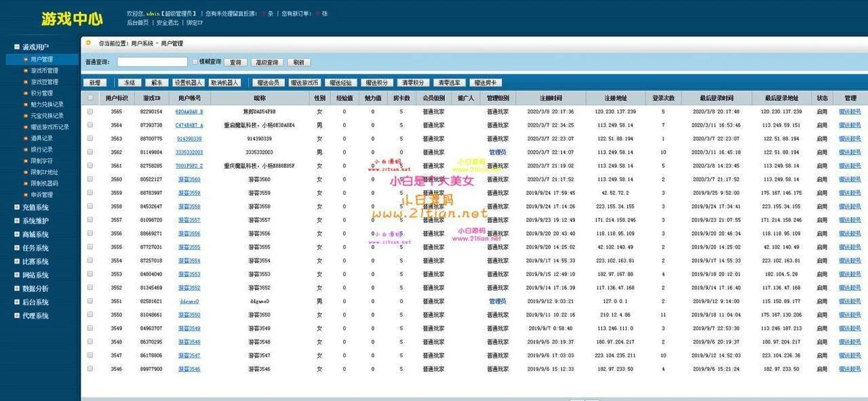
Task: Click the plus icon beside 商城系统
Action: pos(17,234)
